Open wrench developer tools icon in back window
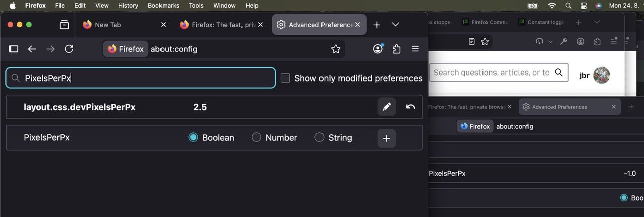 564,41
